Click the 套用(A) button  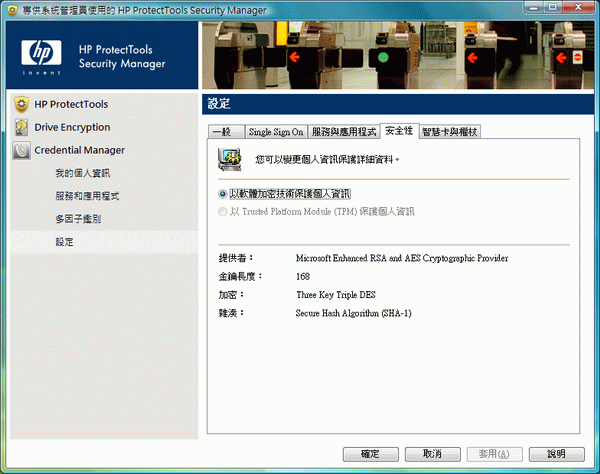494,454
